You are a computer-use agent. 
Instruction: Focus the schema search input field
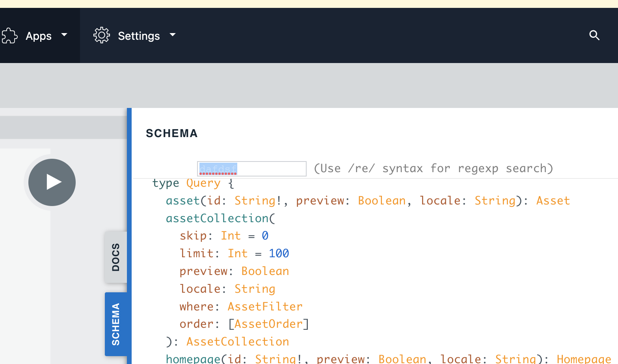pos(252,169)
